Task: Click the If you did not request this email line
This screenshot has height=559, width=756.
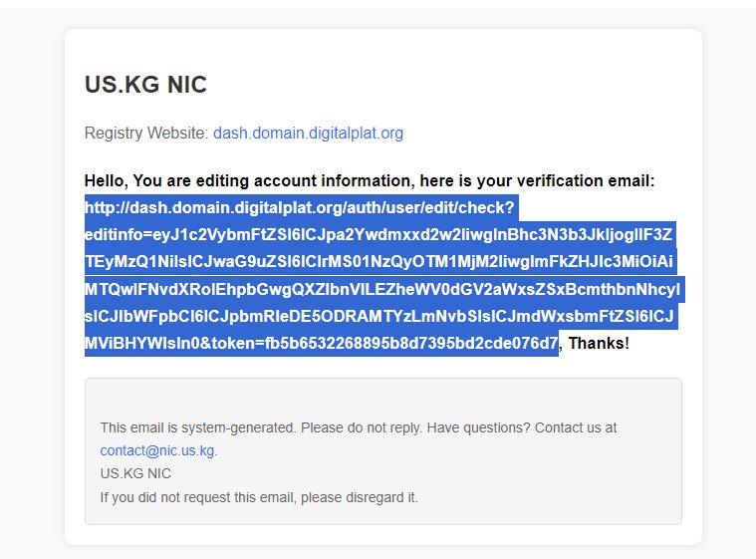Action: point(259,497)
